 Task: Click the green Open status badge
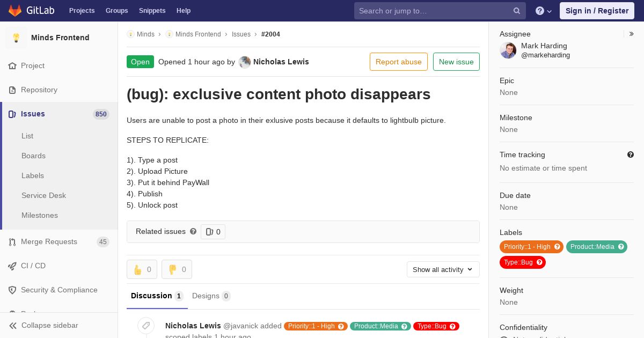tap(140, 62)
